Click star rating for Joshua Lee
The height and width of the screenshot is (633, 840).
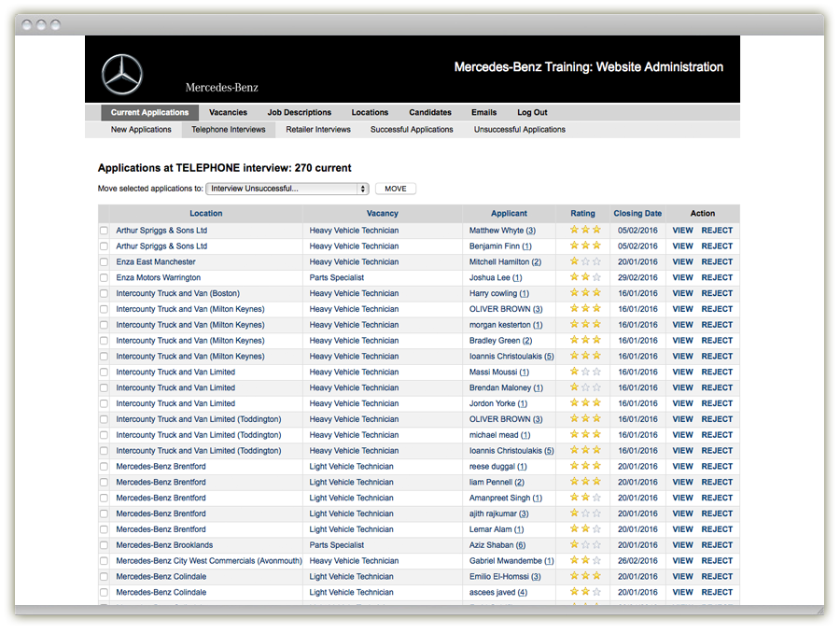click(x=584, y=277)
